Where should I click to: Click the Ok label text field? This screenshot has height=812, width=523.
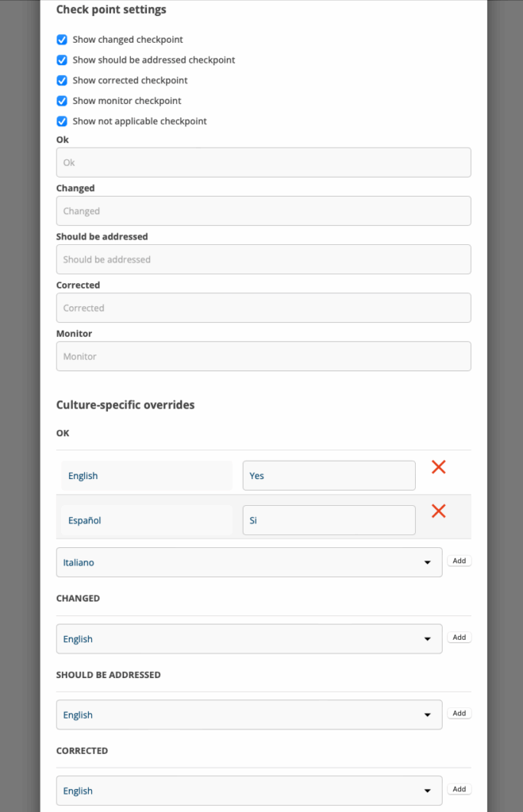click(x=263, y=163)
